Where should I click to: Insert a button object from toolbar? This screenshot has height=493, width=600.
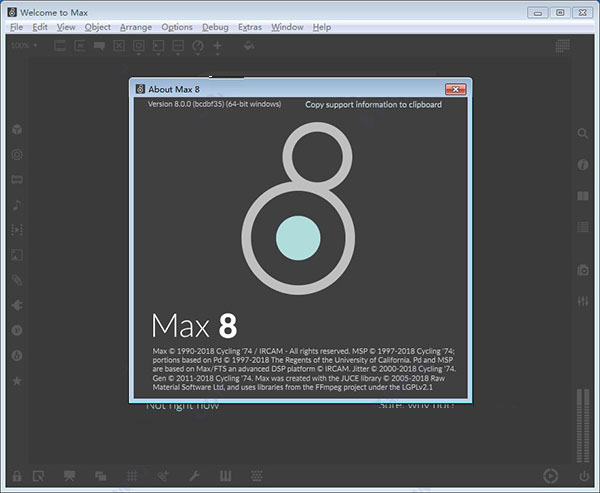click(x=139, y=46)
